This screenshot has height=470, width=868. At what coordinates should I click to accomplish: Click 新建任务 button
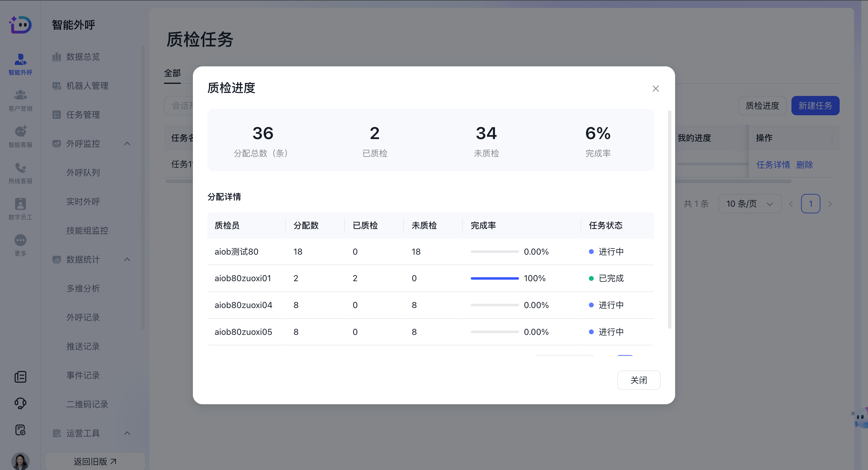point(815,106)
